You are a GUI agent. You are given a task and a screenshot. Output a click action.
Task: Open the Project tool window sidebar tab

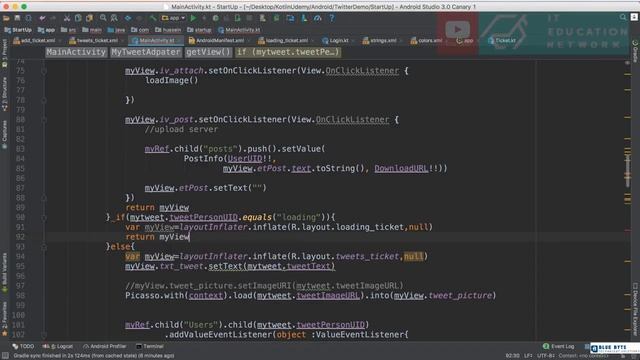(x=4, y=53)
